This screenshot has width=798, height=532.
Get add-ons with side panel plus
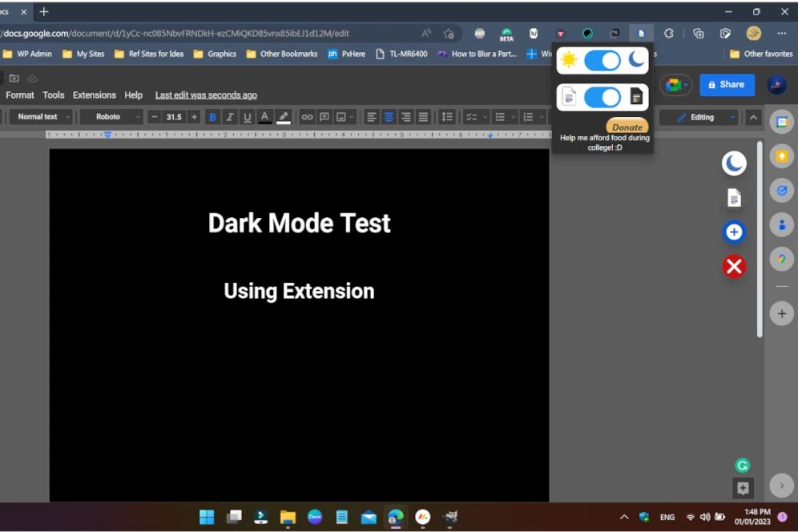[x=782, y=313]
